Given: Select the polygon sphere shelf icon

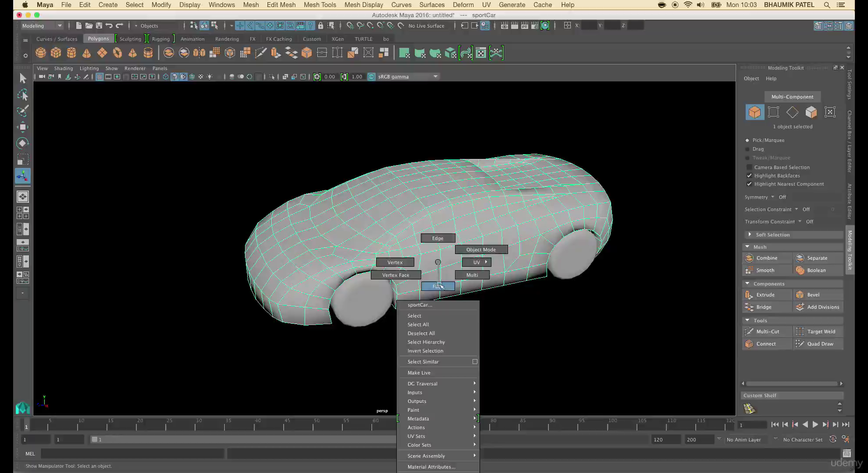Looking at the screenshot, I should click(x=41, y=53).
